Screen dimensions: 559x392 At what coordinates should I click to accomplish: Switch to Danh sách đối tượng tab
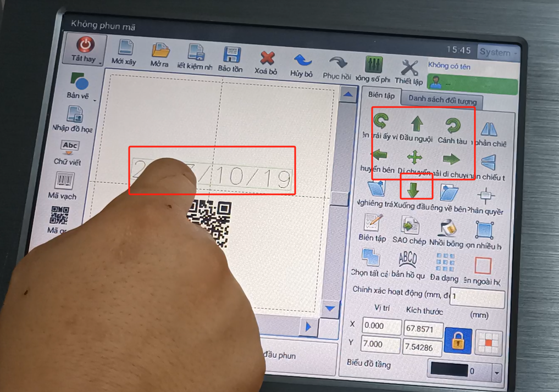point(442,100)
